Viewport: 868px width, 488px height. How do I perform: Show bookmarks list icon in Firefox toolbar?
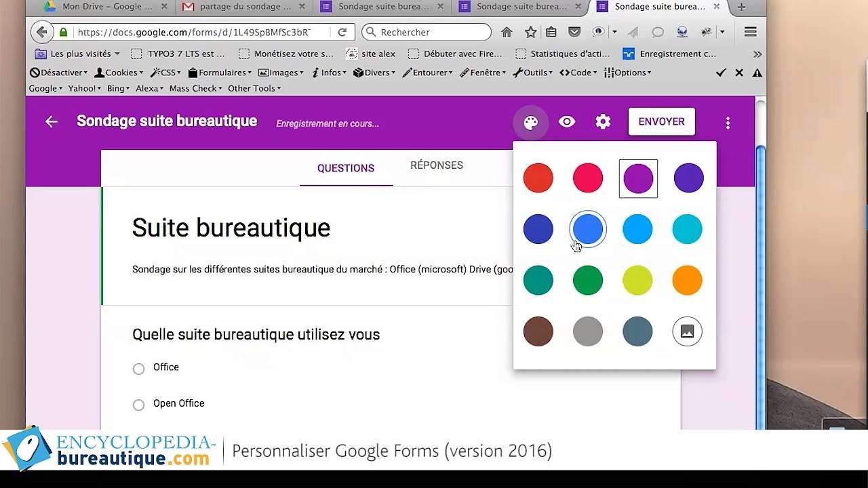551,32
